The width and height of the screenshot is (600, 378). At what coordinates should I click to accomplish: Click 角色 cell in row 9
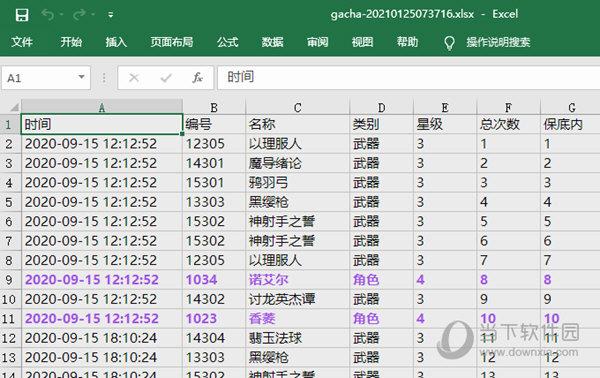382,280
